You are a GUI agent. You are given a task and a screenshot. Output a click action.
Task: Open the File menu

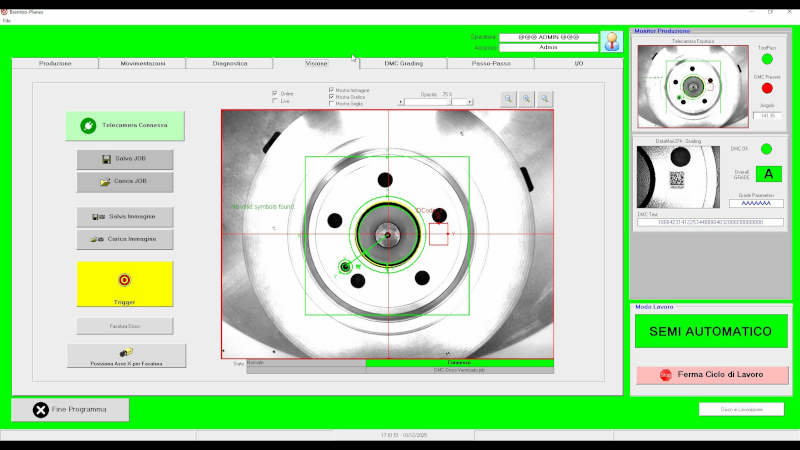[x=7, y=20]
